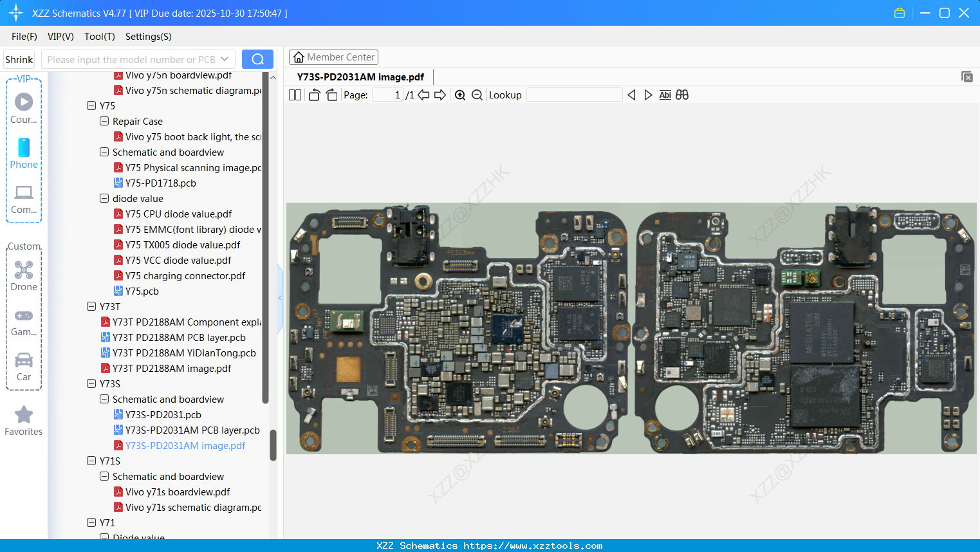Click the Shrink button
Viewport: 980px width, 552px height.
point(19,59)
